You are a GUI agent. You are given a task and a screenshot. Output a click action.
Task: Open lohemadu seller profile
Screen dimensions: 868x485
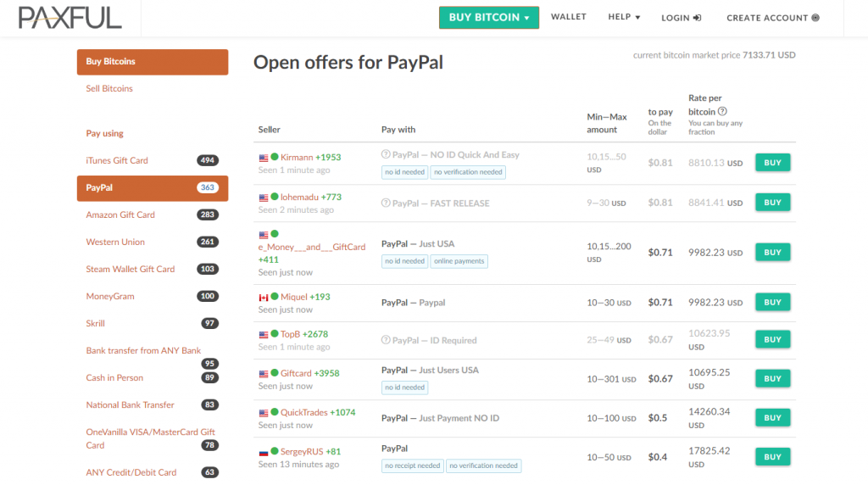[x=299, y=197]
